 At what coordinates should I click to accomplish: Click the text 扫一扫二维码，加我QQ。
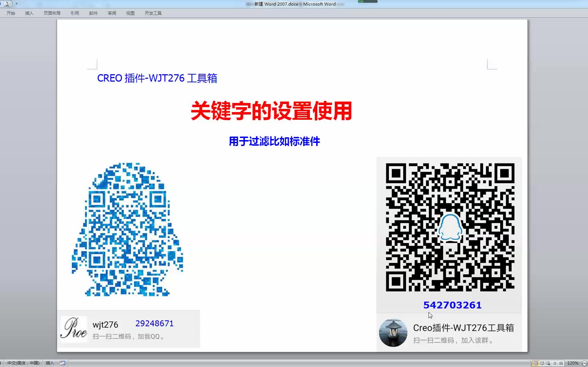coord(128,337)
